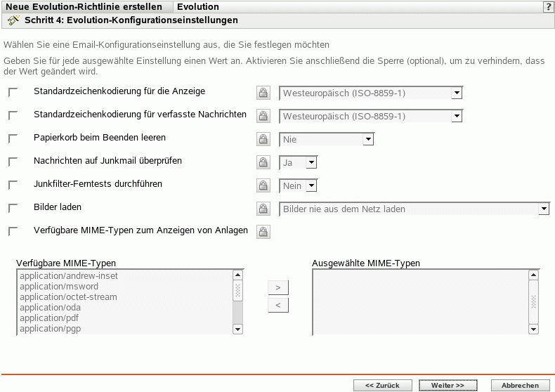
Task: Click the < button to remove MIME type
Action: (x=278, y=305)
